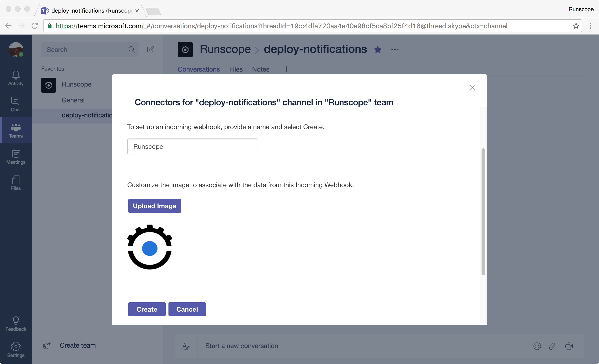Click the add tab plus icon
Image resolution: width=599 pixels, height=364 pixels.
coord(286,69)
